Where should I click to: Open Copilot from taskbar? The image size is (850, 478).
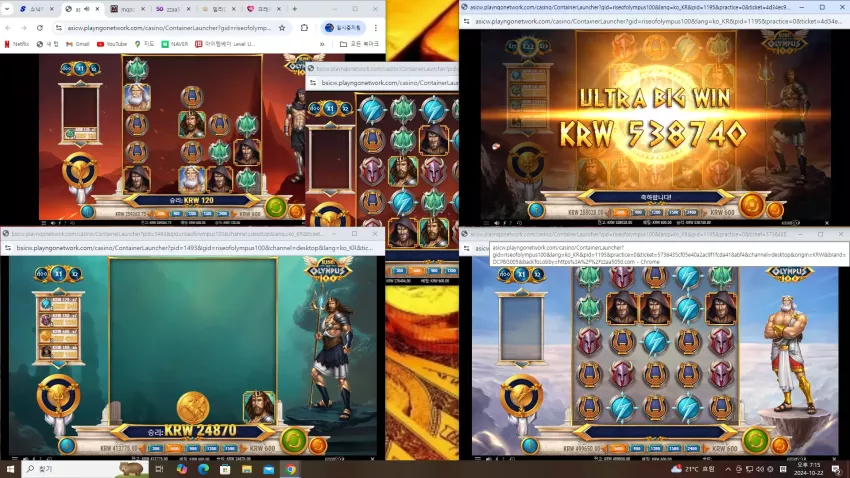(182, 469)
